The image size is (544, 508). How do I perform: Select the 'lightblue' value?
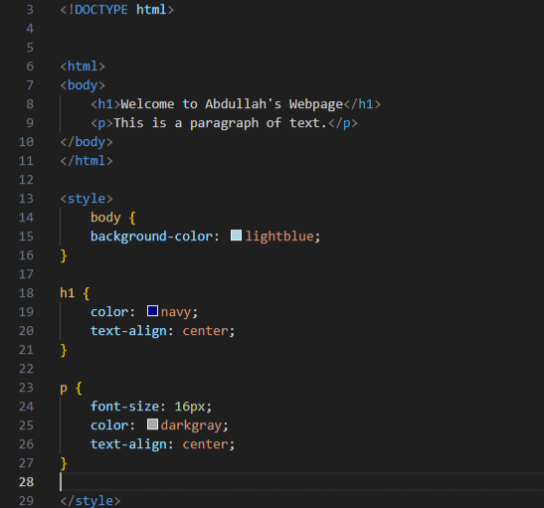(x=279, y=237)
